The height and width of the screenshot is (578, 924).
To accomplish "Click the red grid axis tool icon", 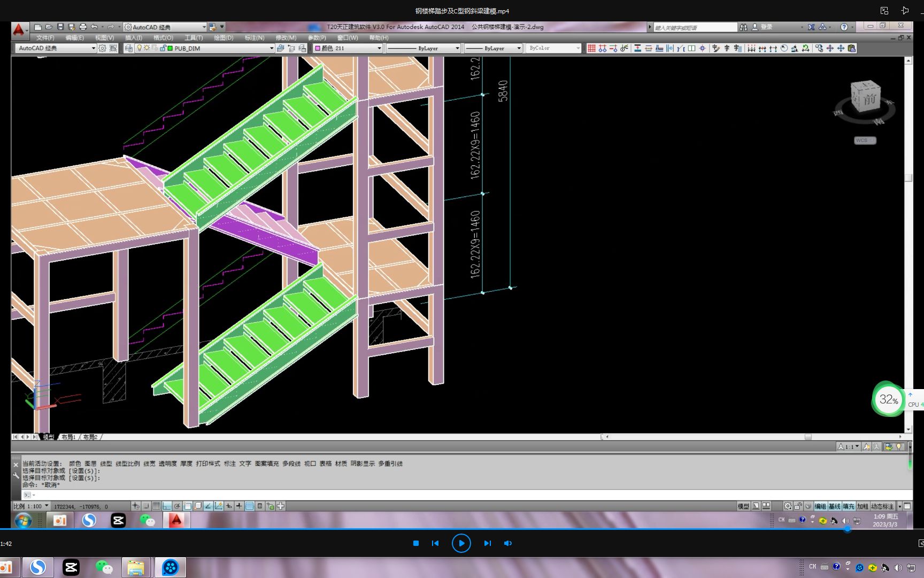I will pyautogui.click(x=591, y=48).
